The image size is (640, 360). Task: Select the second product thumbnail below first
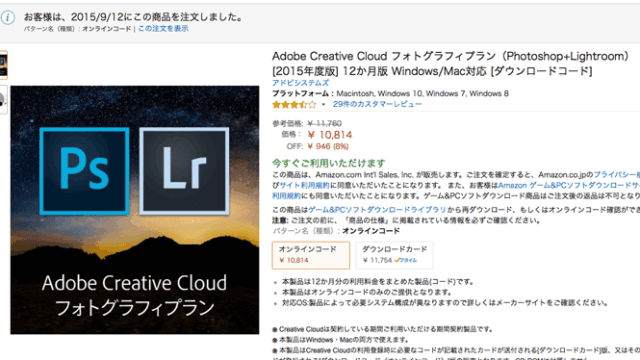point(3,100)
